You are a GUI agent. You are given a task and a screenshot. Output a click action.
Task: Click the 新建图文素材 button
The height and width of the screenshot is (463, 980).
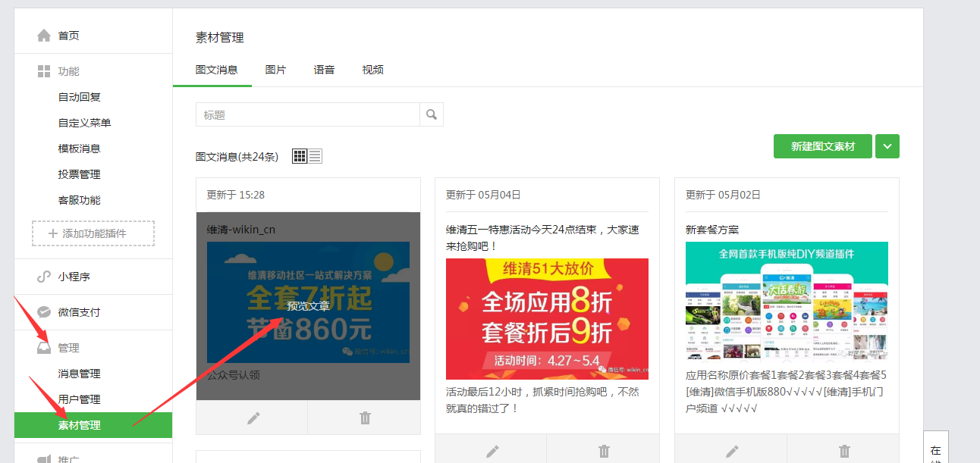(823, 146)
